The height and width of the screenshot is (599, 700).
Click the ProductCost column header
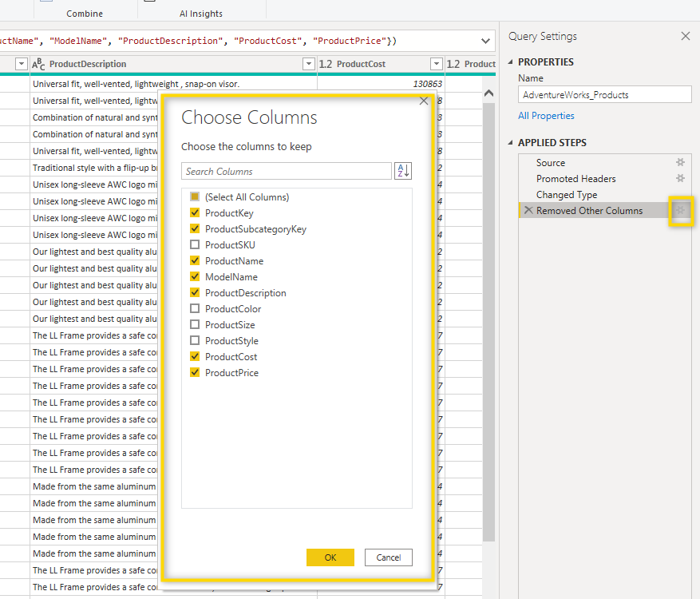[381, 64]
